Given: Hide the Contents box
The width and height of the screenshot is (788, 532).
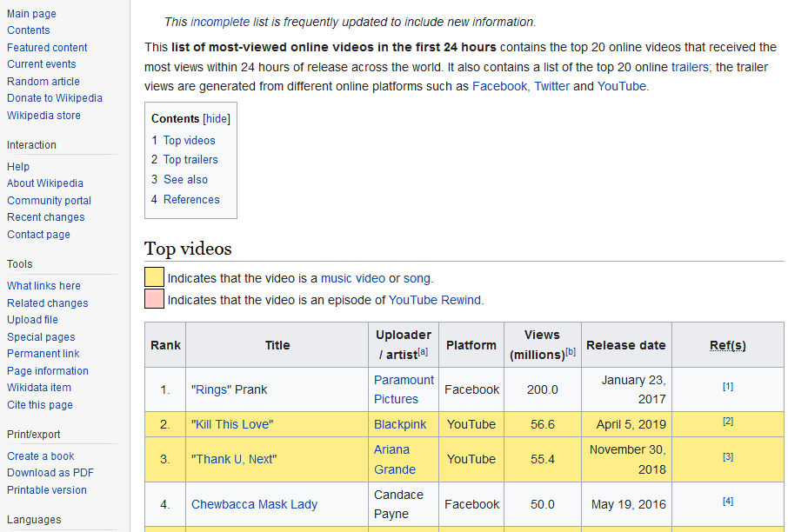Looking at the screenshot, I should (217, 118).
